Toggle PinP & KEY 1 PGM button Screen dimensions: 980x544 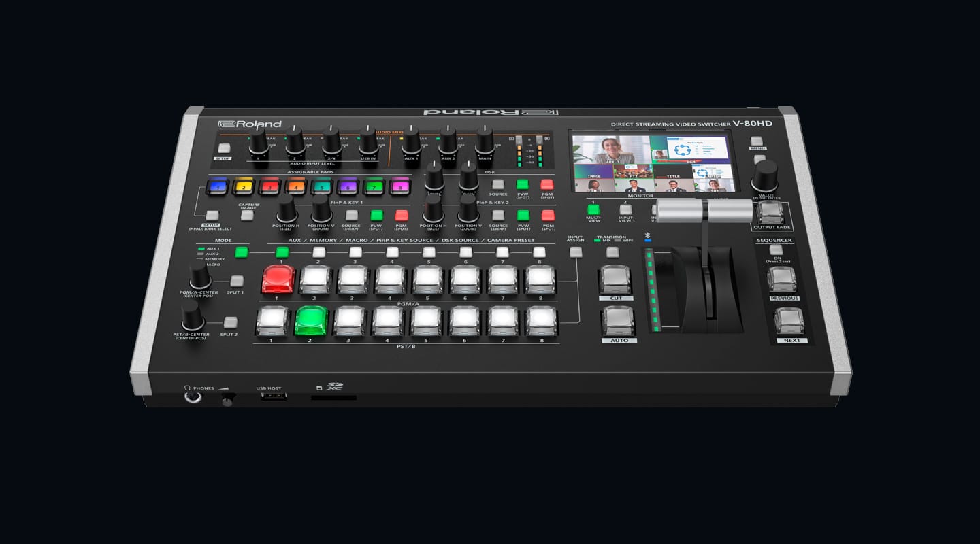pyautogui.click(x=402, y=216)
